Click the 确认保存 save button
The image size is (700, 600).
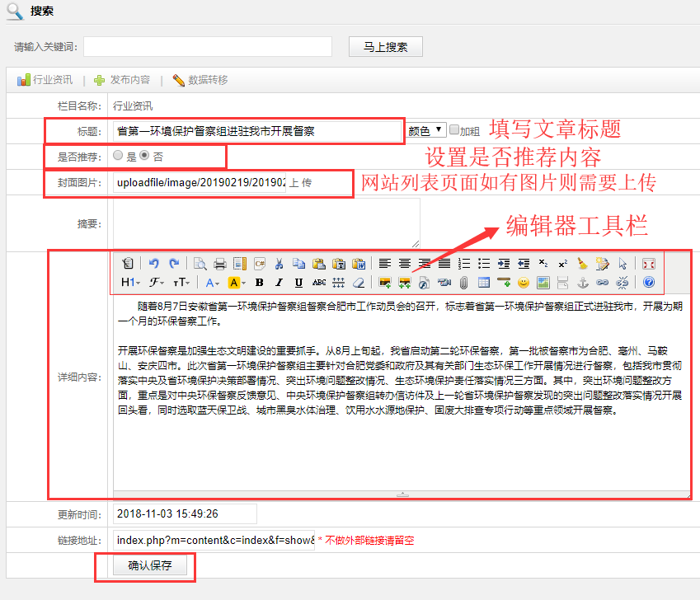[x=149, y=566]
